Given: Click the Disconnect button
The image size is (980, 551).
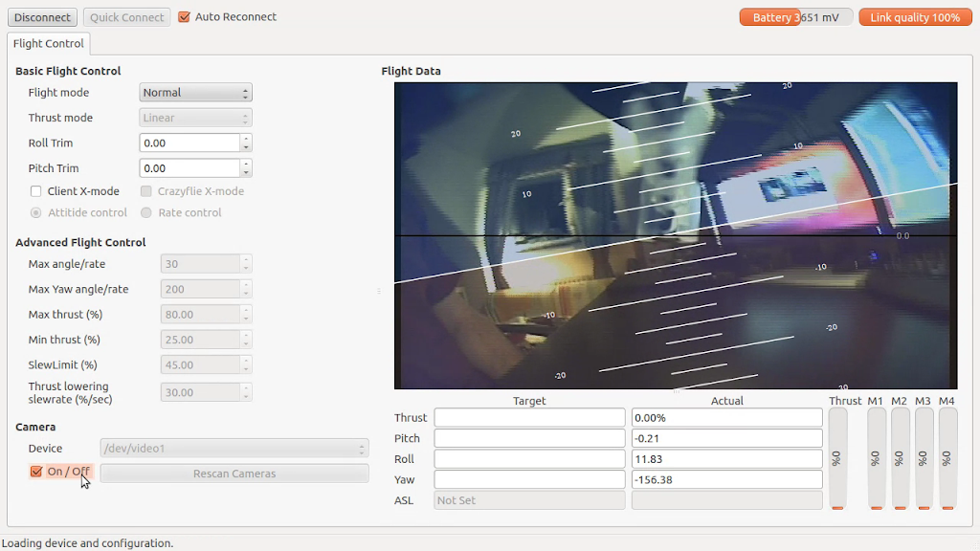Looking at the screenshot, I should [42, 17].
